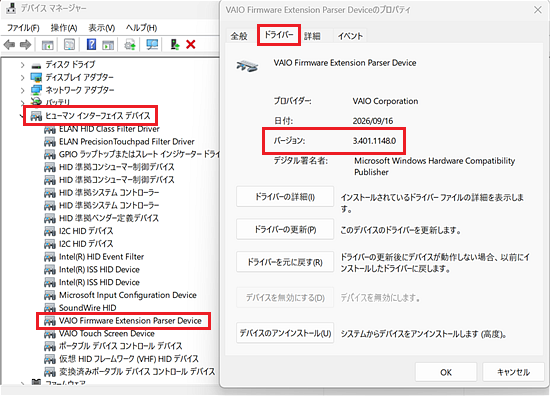Click the Scan for hardware changes monitor icon

coord(152,45)
